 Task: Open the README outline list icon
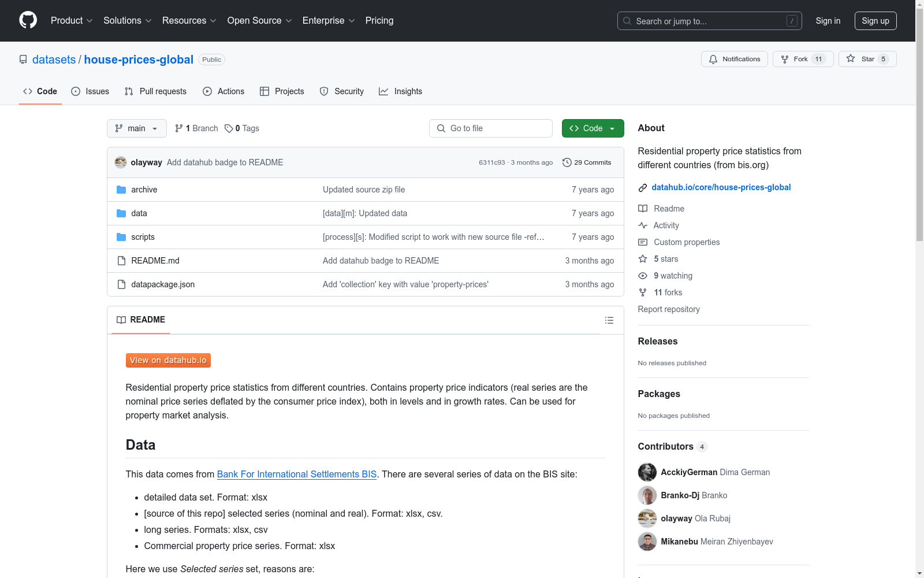pyautogui.click(x=609, y=320)
